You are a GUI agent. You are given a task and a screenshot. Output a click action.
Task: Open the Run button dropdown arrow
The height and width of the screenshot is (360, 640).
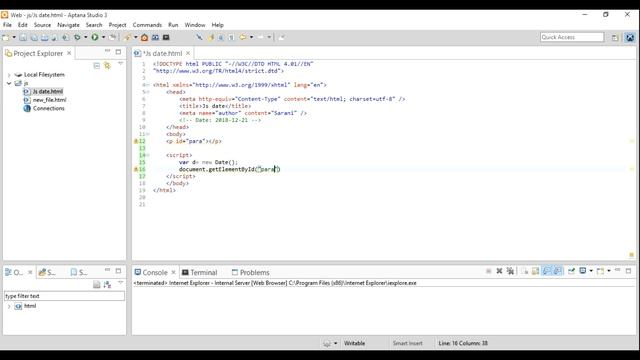click(103, 37)
